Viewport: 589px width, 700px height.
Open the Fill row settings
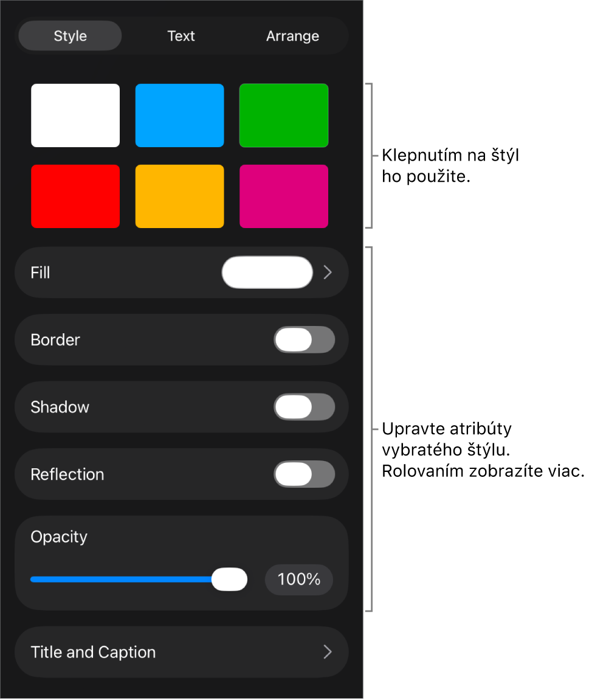tap(182, 272)
